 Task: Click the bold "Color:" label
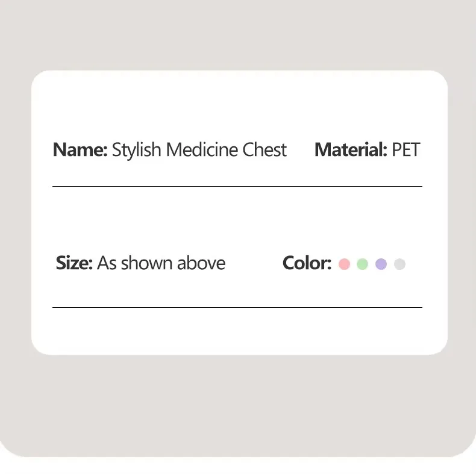pos(307,263)
